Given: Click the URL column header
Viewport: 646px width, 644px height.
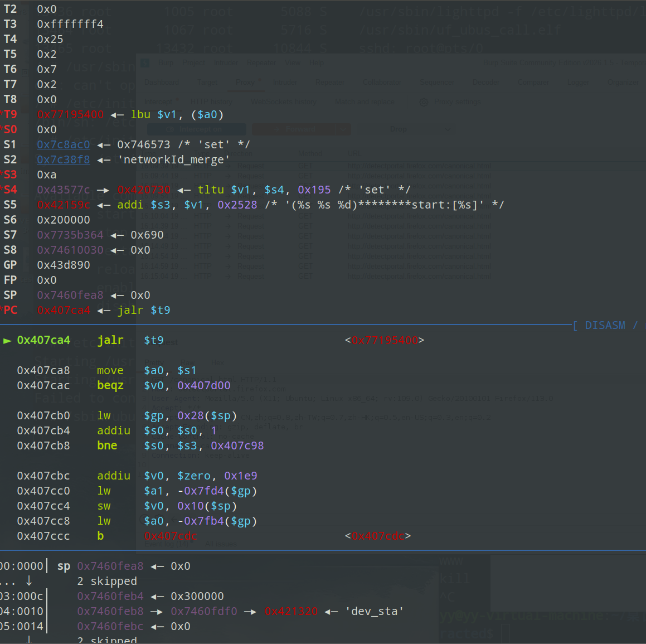Looking at the screenshot, I should click(354, 153).
